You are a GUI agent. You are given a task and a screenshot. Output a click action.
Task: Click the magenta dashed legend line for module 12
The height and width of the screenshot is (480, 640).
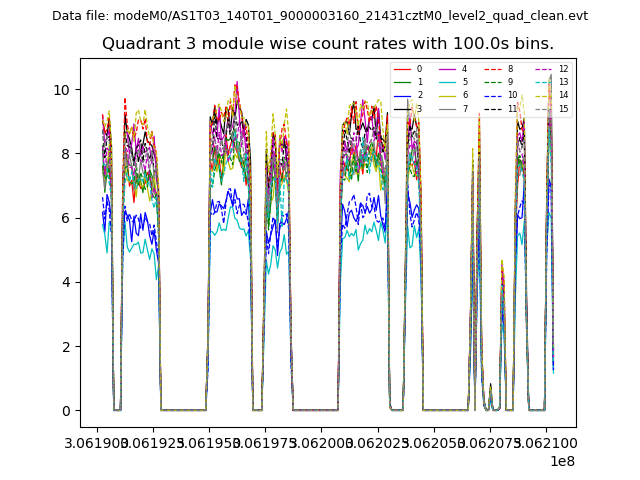[x=543, y=69]
